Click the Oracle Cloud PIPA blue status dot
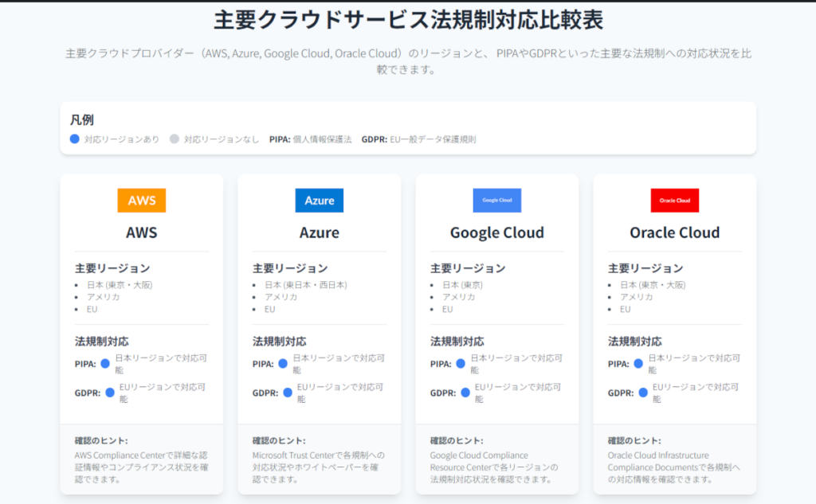The width and height of the screenshot is (816, 504). click(x=638, y=364)
